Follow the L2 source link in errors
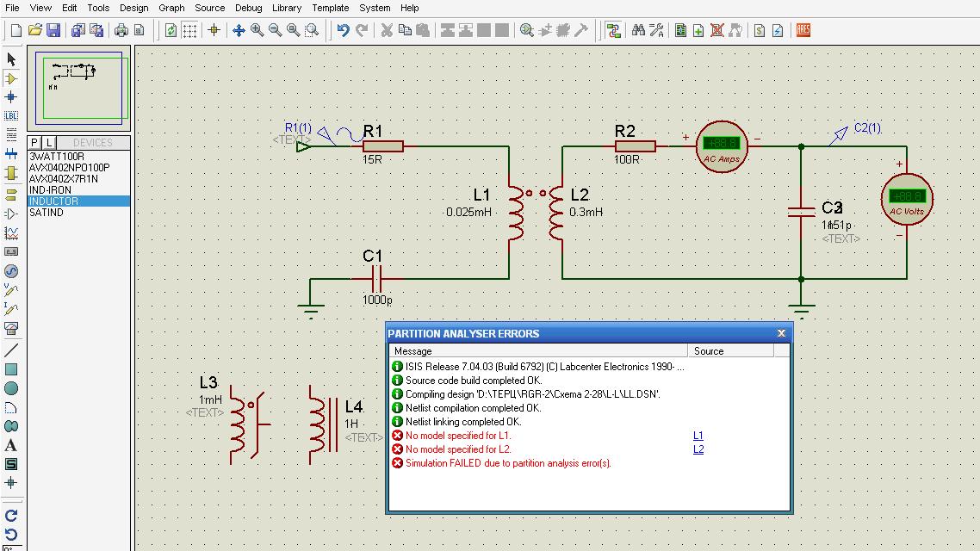980x551 pixels. 698,449
